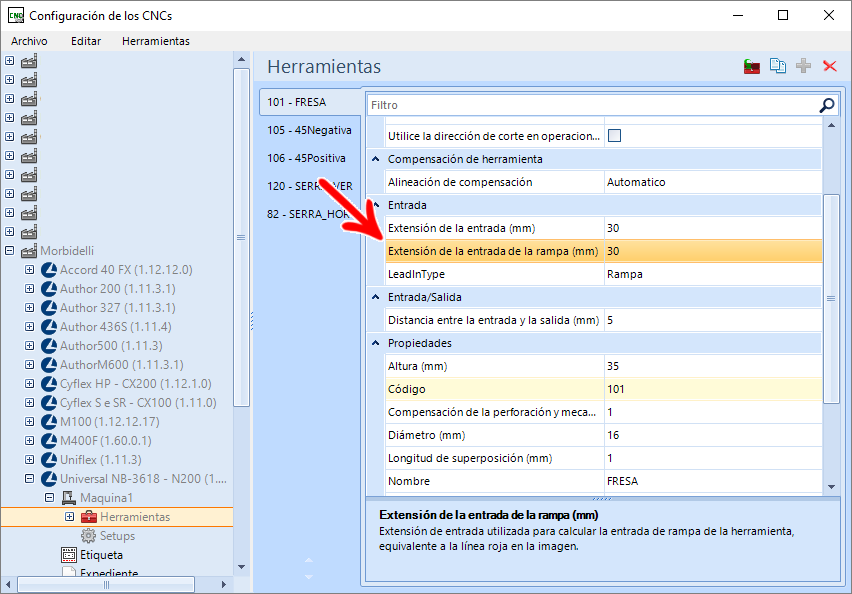Screen dimensions: 852x594
Task: Toggle 'Utilice la dirección de corte' checkbox
Action: [x=615, y=136]
